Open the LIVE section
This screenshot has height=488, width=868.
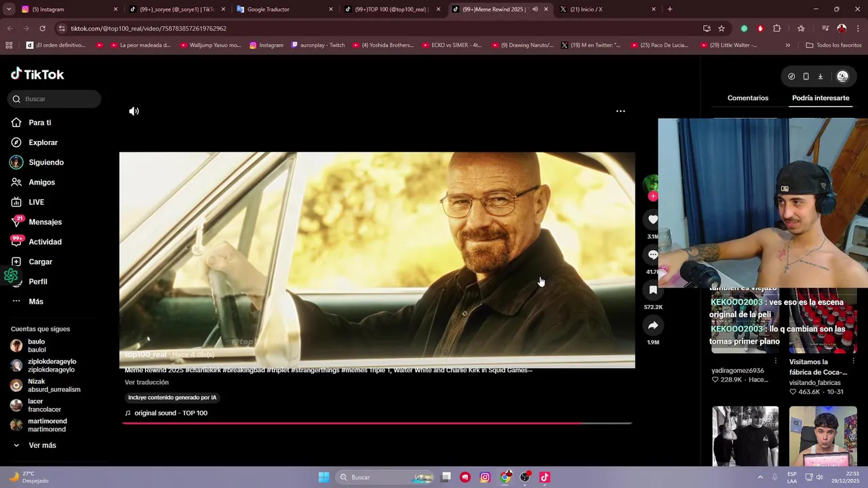(x=36, y=202)
